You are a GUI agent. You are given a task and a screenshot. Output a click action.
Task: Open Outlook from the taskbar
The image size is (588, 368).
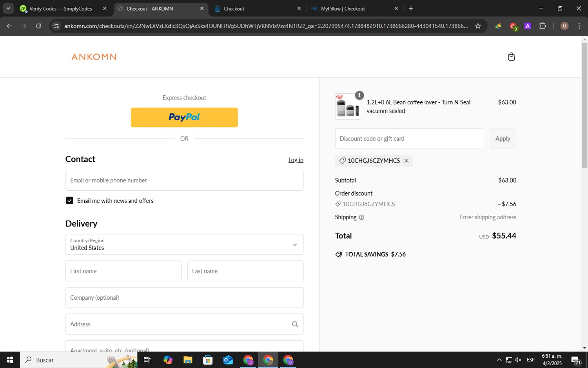coord(228,360)
